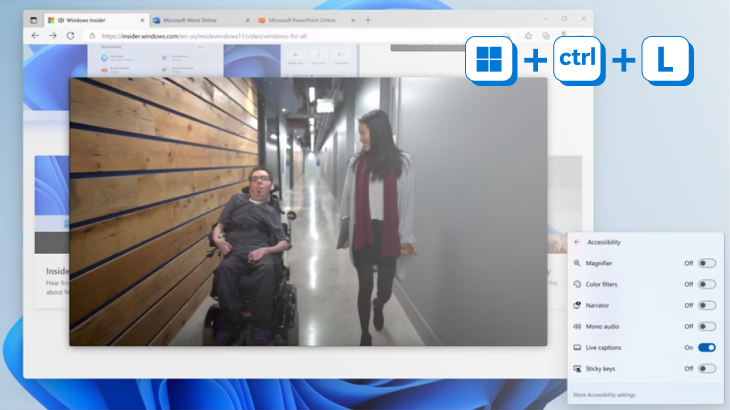Switch to the Microsoft Word Online tab
Image resolution: width=730 pixels, height=410 pixels.
[x=201, y=20]
